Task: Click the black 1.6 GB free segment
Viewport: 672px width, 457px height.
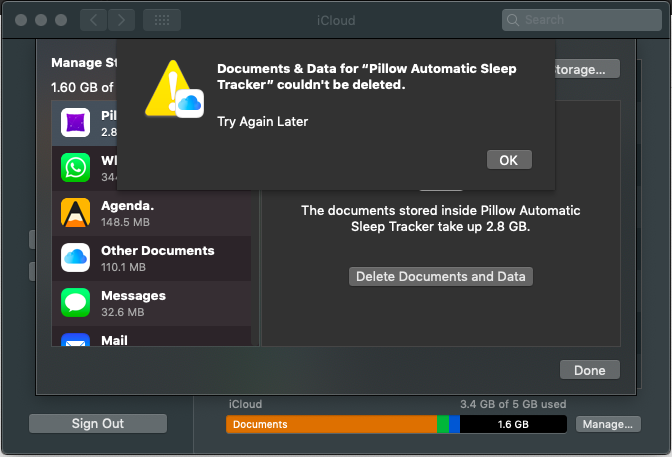Action: tap(513, 424)
